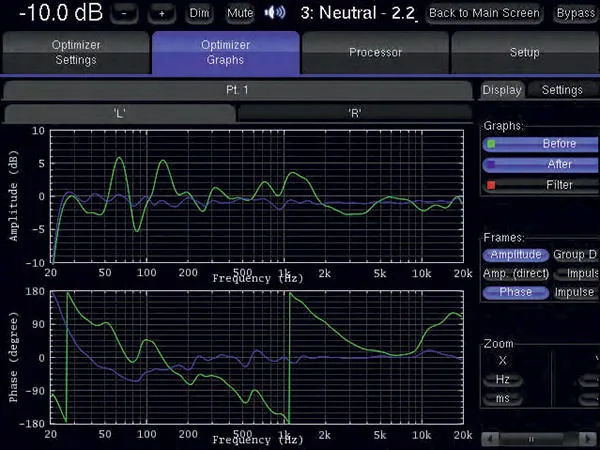Screen dimensions: 600x450
Task: Click the X zoom label
Action: click(503, 360)
